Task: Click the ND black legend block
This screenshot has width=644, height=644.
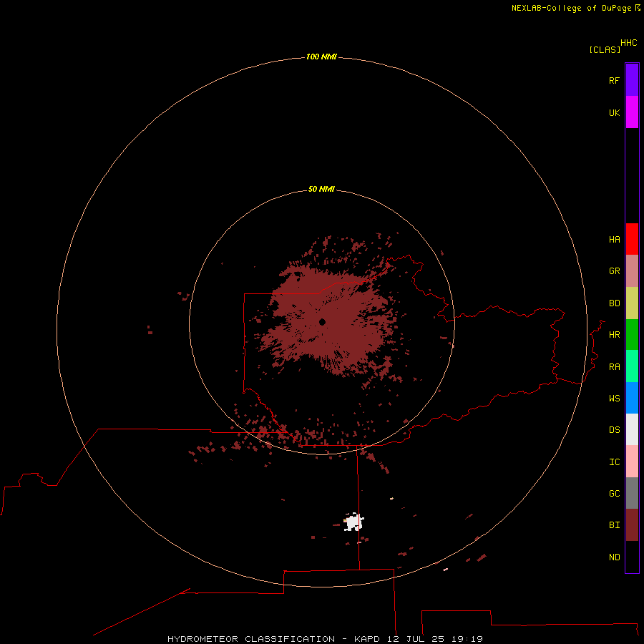Action: coord(632,557)
